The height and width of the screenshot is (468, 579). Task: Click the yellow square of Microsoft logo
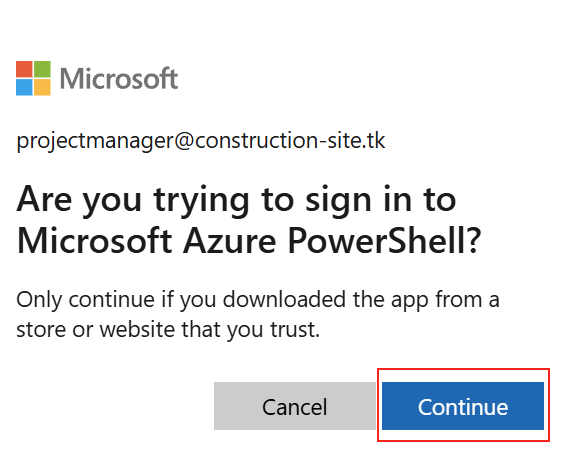pyautogui.click(x=42, y=87)
